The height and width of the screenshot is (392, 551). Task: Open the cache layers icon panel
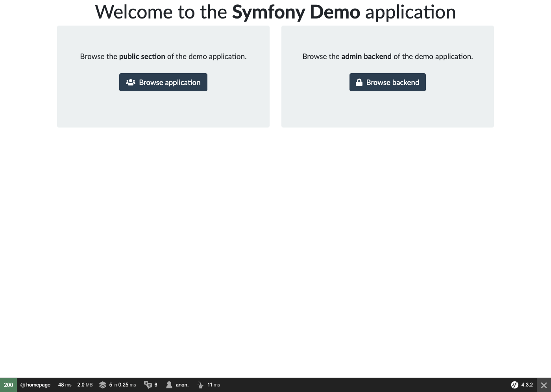pos(103,385)
